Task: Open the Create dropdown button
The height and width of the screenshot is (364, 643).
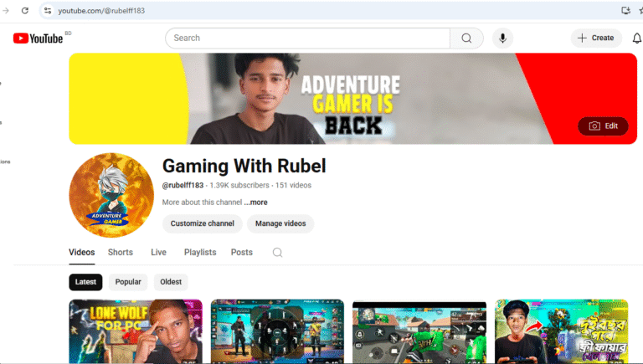Action: point(596,38)
